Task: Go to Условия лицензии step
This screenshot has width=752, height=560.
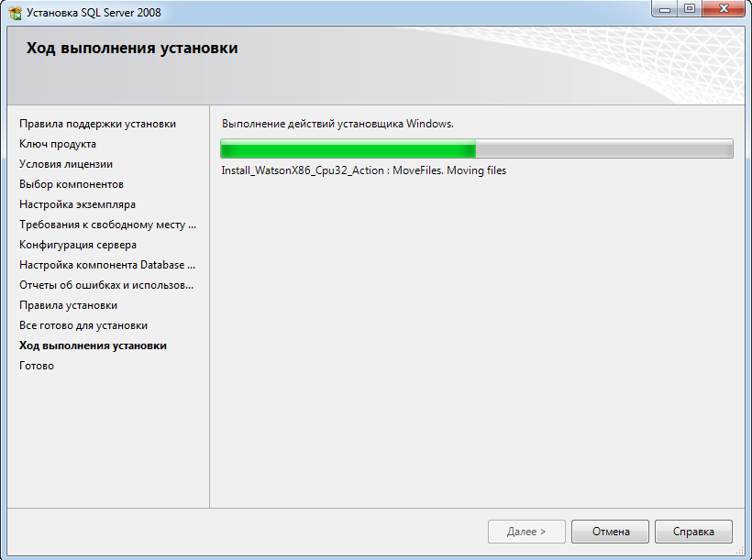Action: [x=66, y=164]
